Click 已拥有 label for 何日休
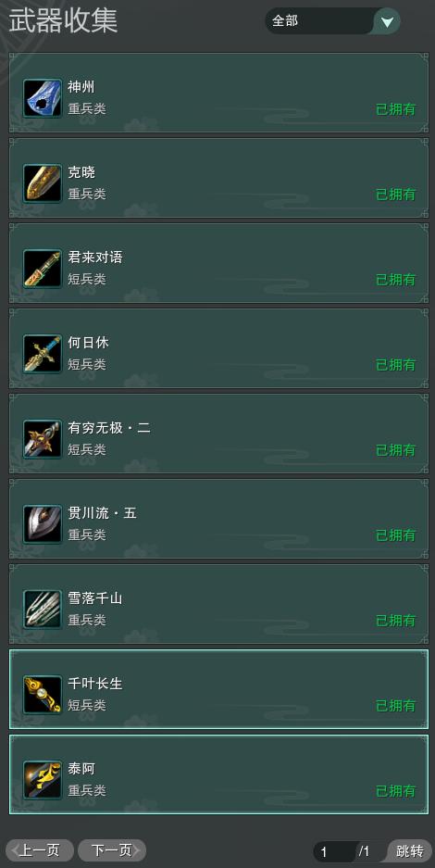The width and height of the screenshot is (435, 868). 396,365
